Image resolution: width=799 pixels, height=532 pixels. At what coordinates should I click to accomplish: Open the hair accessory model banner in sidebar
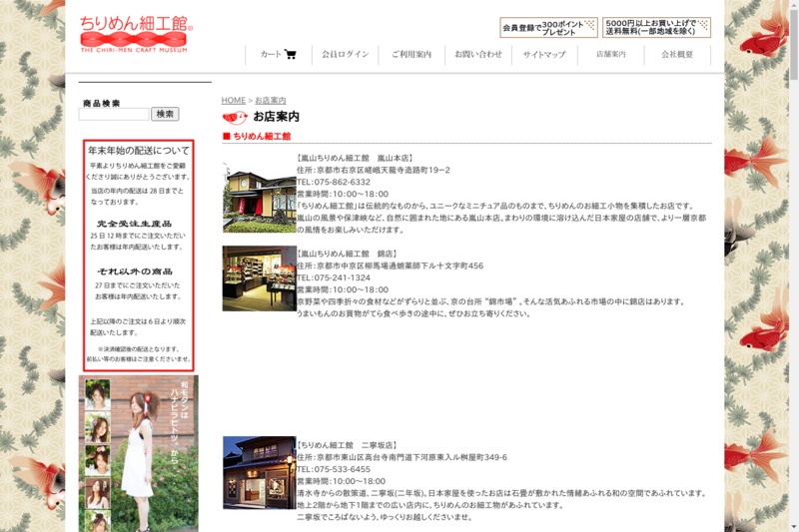click(x=139, y=454)
